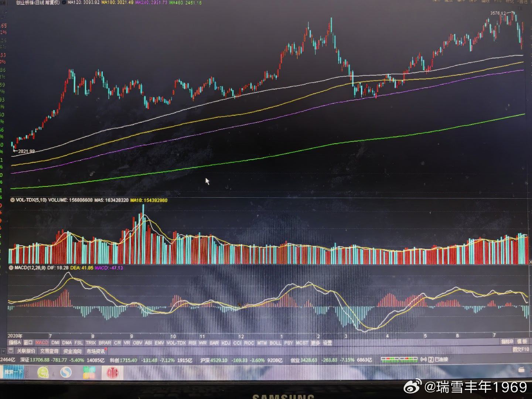
Task: Click the small window icon left of 关联报价
Action: 11,351
